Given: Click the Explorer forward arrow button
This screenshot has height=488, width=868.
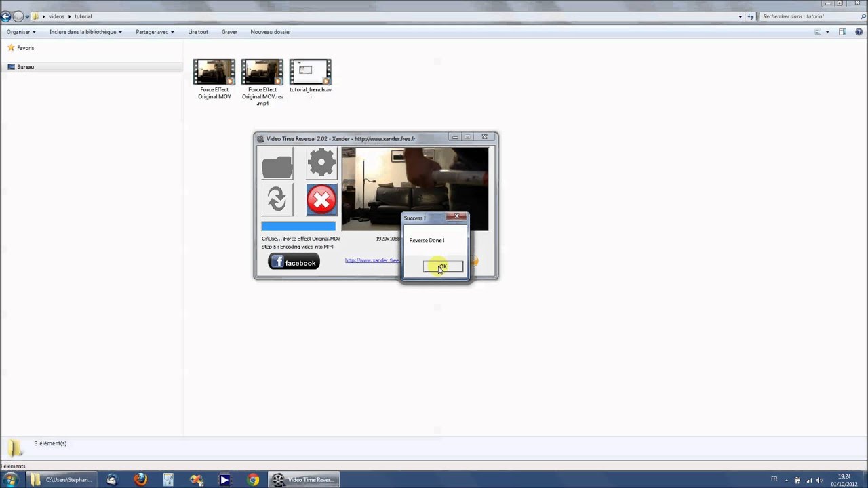Looking at the screenshot, I should [x=18, y=16].
